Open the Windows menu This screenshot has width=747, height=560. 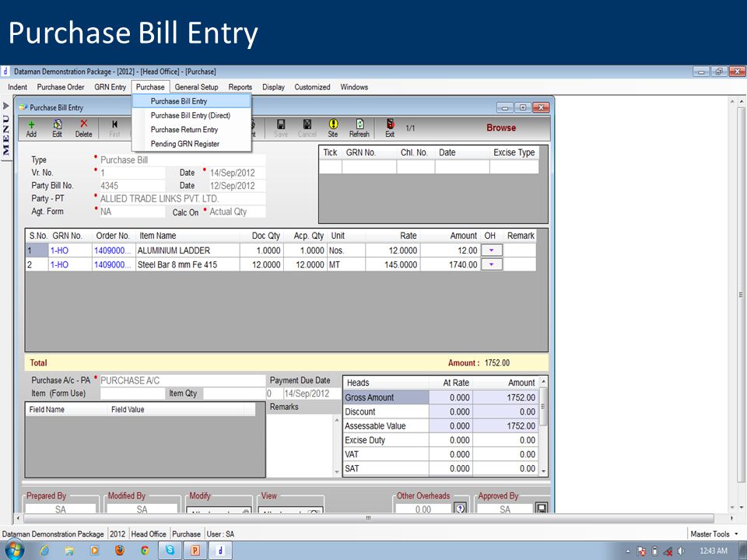pos(354,87)
